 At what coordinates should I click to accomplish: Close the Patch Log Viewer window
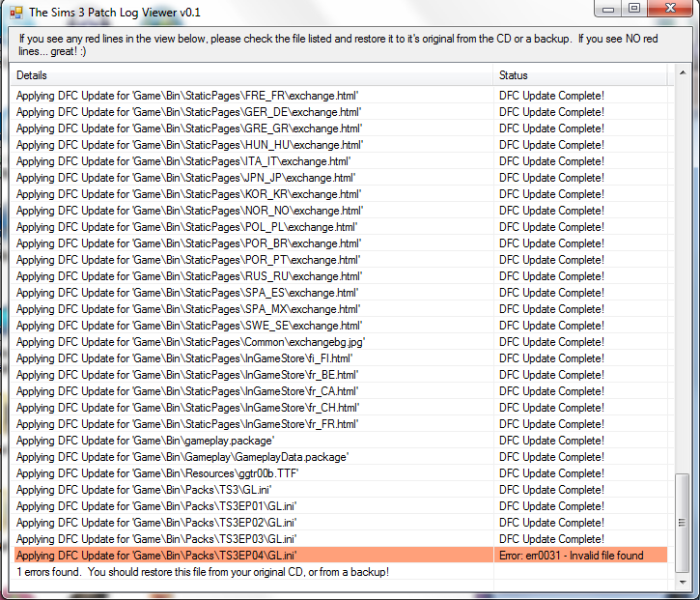(x=670, y=9)
